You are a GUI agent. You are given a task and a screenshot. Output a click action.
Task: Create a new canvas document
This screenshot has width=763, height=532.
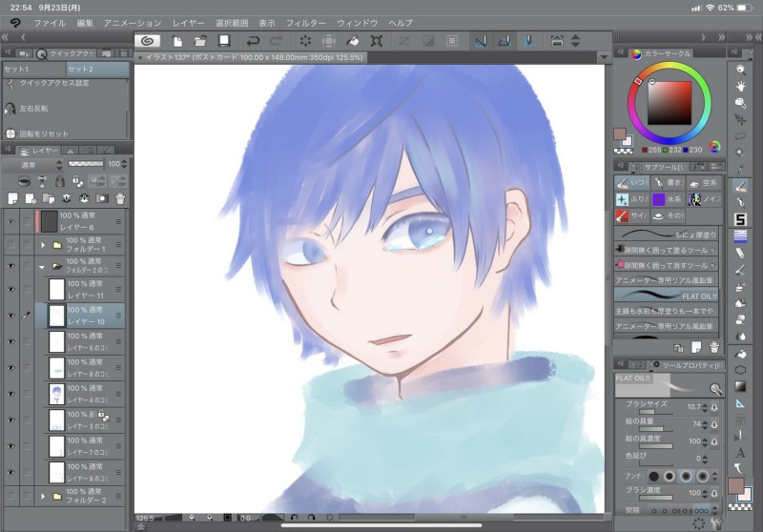pyautogui.click(x=177, y=41)
